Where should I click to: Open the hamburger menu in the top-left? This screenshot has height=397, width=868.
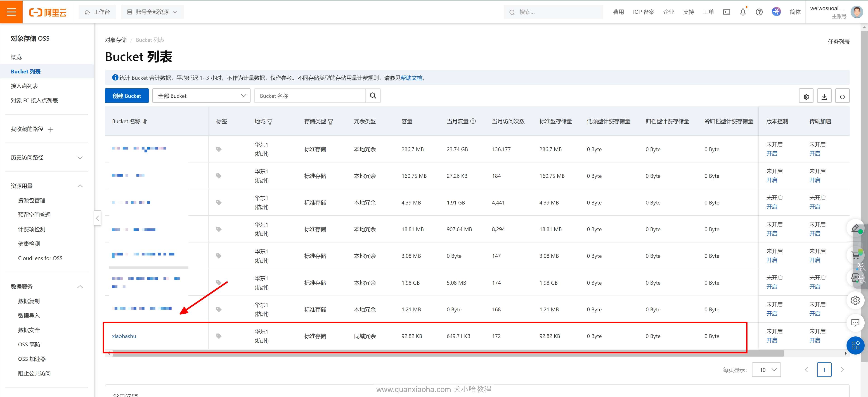pos(11,12)
